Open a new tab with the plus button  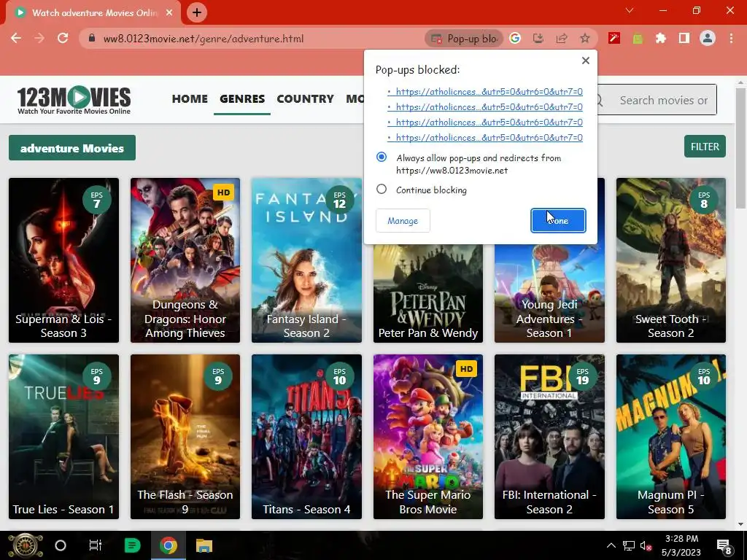click(197, 12)
